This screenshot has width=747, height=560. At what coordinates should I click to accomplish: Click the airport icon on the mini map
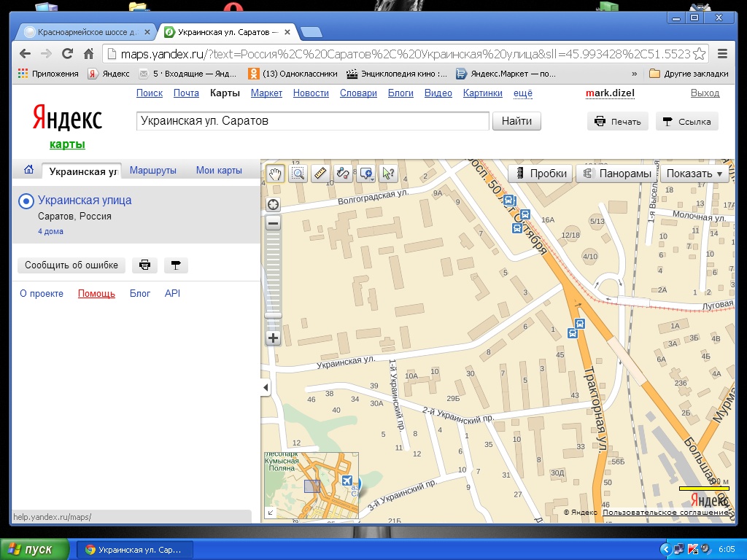coord(347,480)
